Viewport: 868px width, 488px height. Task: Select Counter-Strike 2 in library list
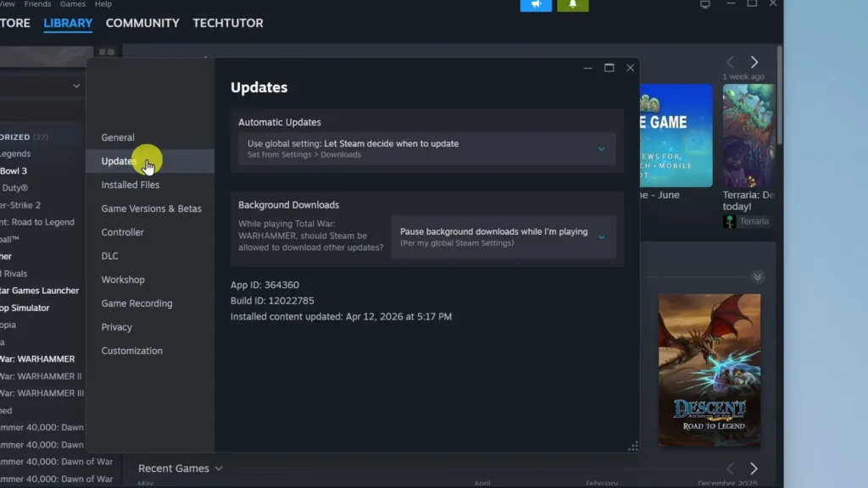pos(20,205)
